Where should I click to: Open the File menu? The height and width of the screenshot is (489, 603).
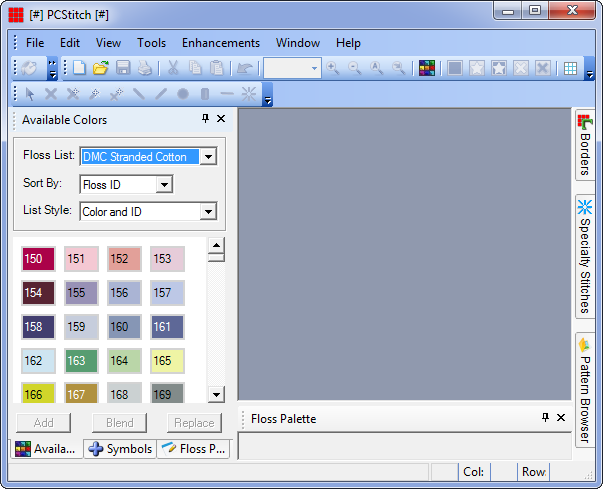(x=35, y=43)
